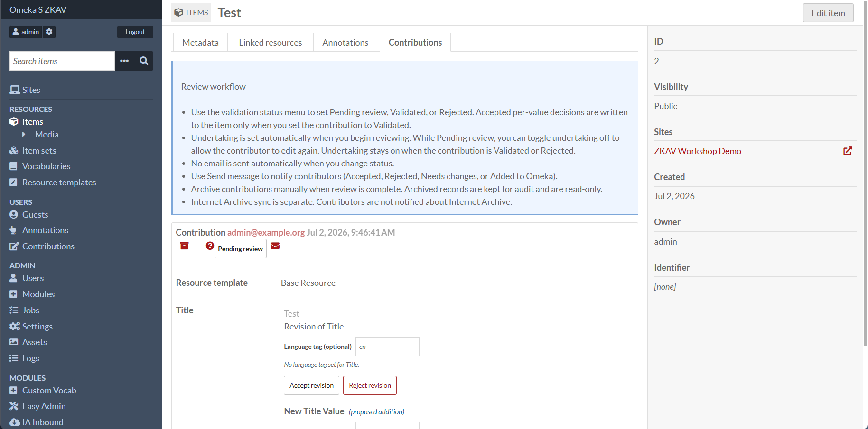This screenshot has height=429, width=868.
Task: Open Contributions in the sidebar
Action: [42, 246]
